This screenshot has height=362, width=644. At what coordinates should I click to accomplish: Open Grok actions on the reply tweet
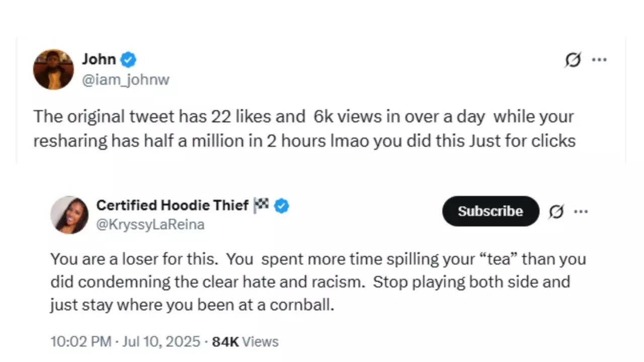pyautogui.click(x=556, y=212)
